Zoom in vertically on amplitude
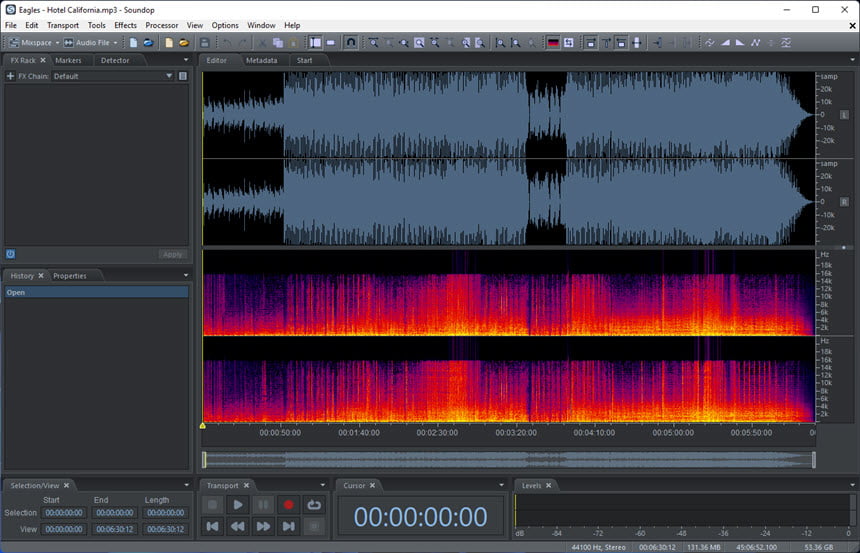 [500, 42]
